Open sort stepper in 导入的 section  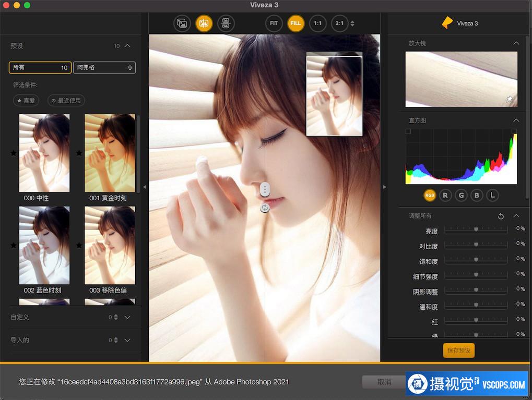[x=116, y=340]
